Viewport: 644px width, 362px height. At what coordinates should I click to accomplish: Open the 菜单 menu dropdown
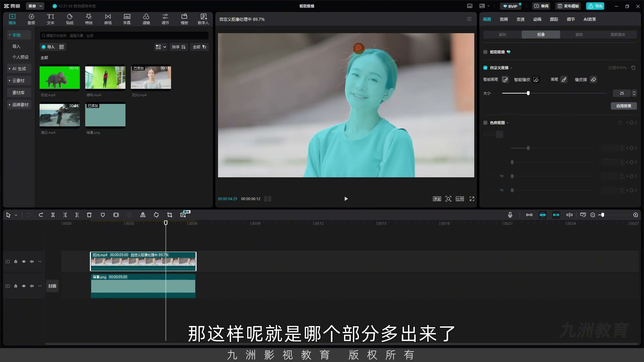35,6
